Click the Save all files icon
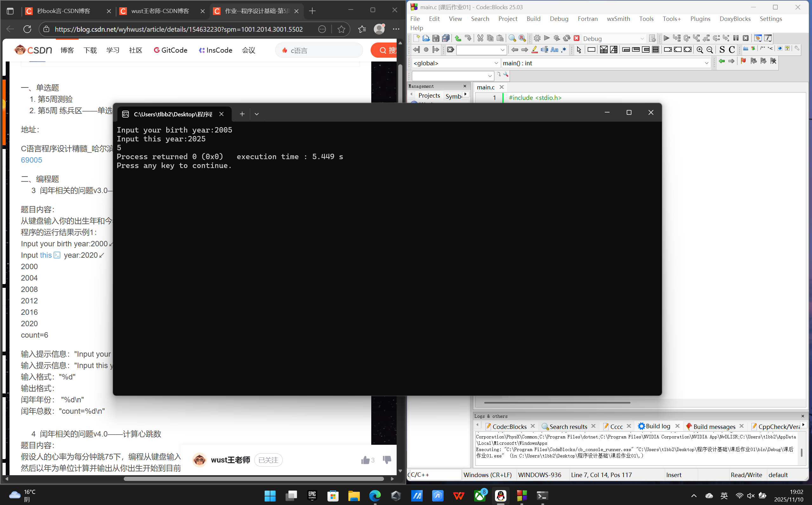Viewport: 812px width, 505px height. click(x=446, y=38)
